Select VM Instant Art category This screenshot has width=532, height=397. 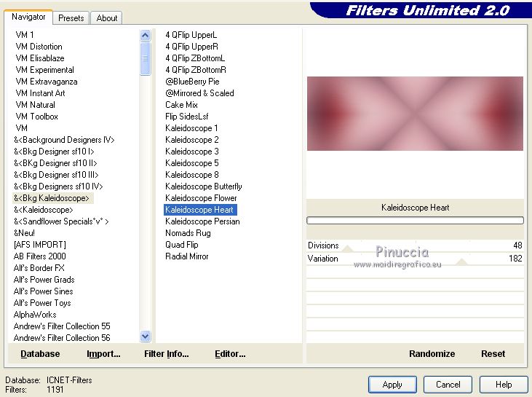(x=40, y=93)
